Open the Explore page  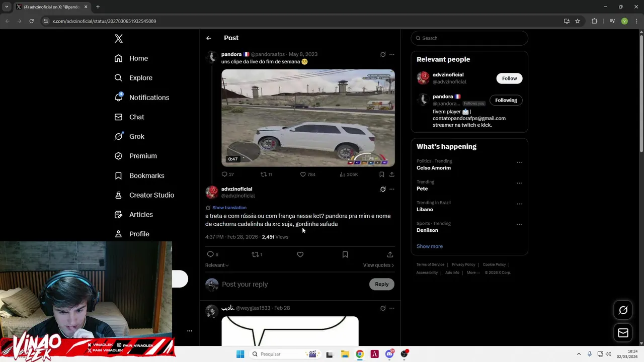[x=133, y=78]
